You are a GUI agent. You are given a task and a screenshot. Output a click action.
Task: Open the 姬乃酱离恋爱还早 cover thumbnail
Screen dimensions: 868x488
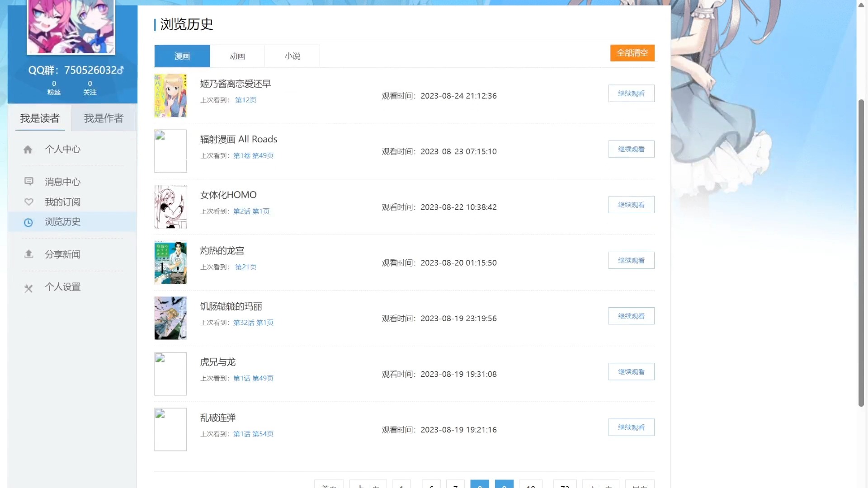click(170, 95)
